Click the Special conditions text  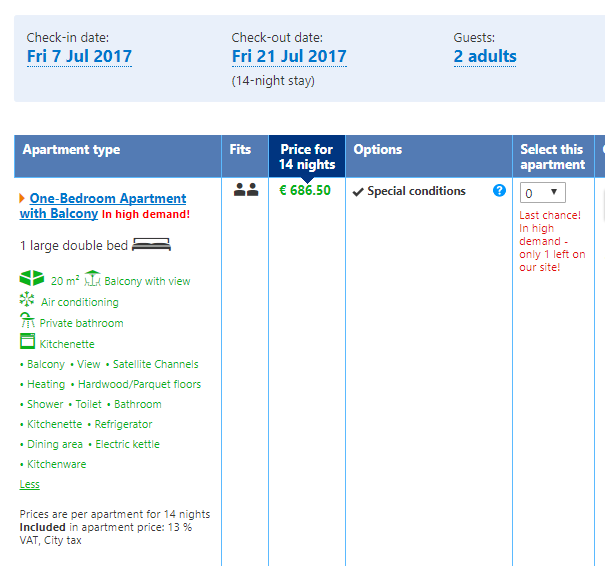tap(416, 191)
